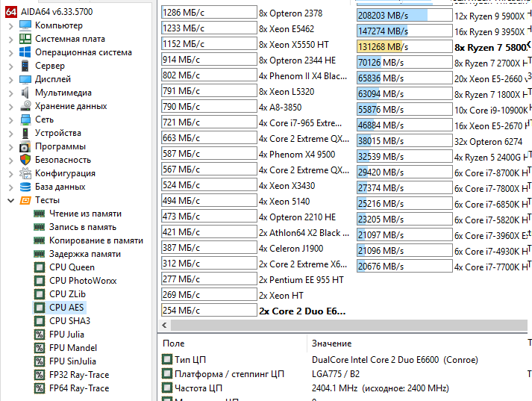Click the highlighted 131268 MB/s bar
The width and height of the screenshot is (532, 401).
(x=404, y=46)
